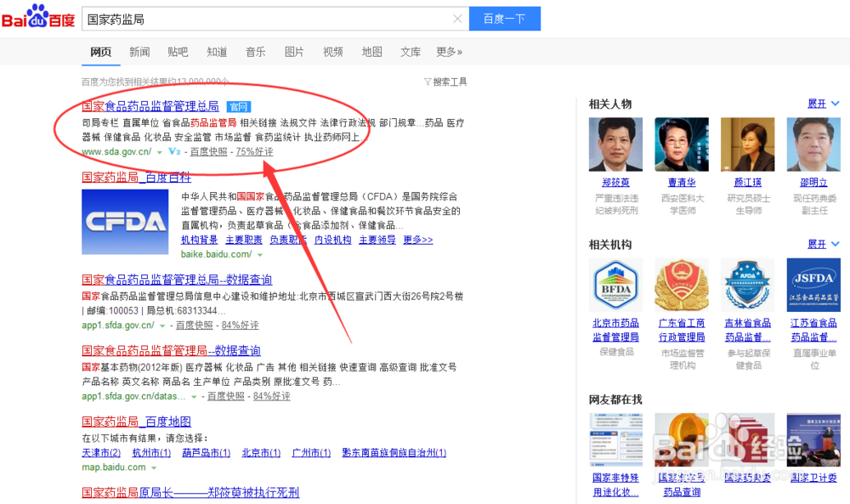Open the 国家药监局_百度地图 result
The height and width of the screenshot is (504, 850).
136,422
